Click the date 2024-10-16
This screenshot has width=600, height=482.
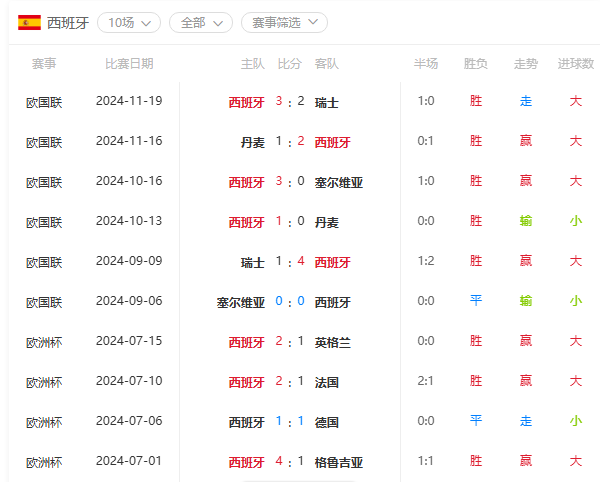pos(129,181)
